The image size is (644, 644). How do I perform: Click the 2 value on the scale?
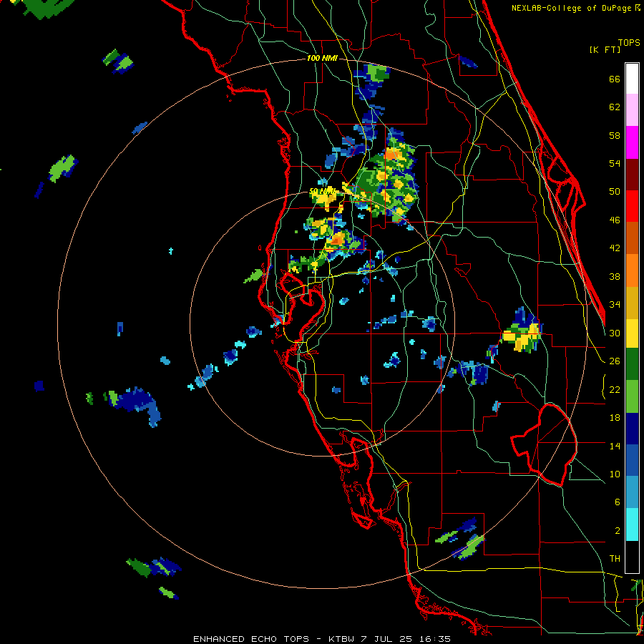617,530
